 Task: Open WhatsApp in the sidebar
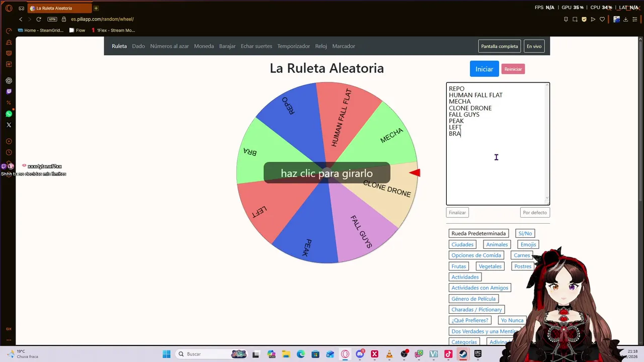[x=9, y=114]
